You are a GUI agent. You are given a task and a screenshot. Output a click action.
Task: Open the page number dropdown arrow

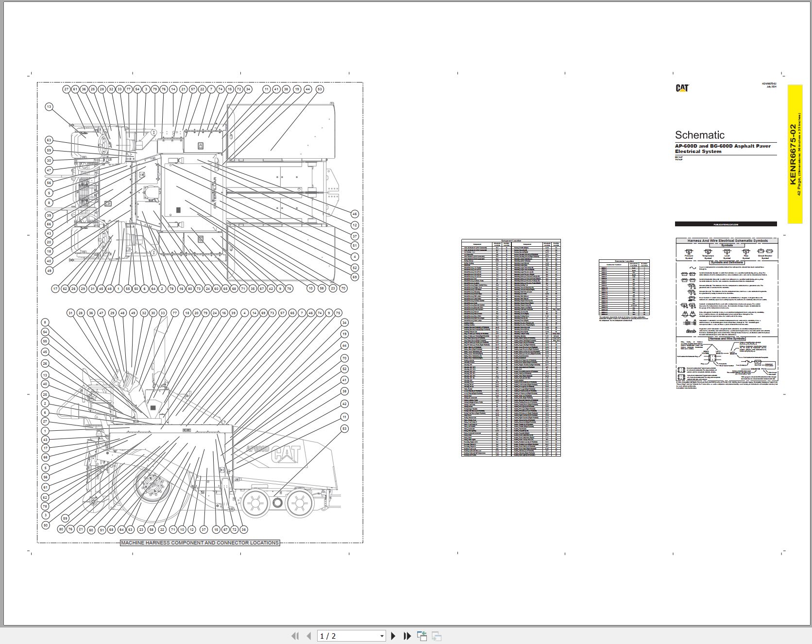click(382, 636)
